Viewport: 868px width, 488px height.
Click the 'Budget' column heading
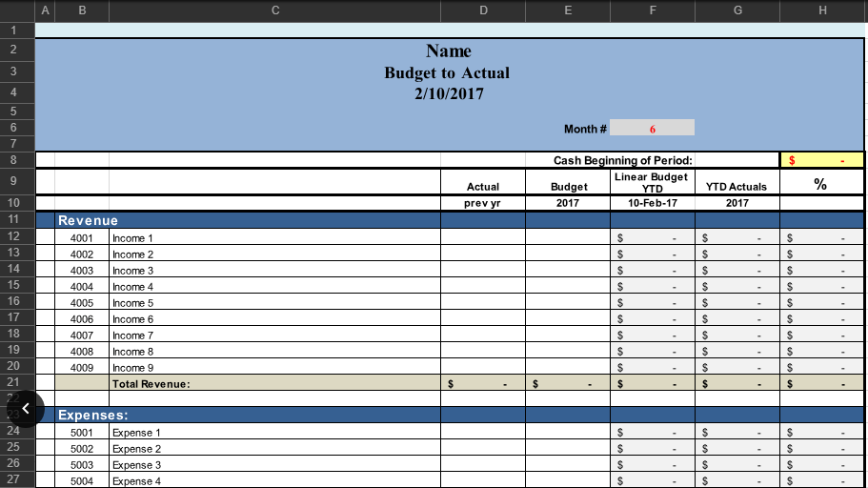[x=569, y=187]
